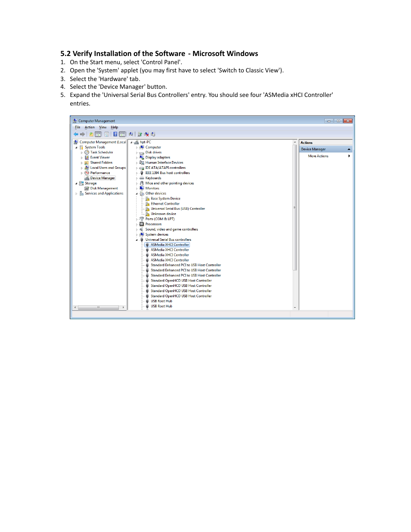Collapse the hpt-PC root node
Viewport: 411px width, 532px height.
coord(131,142)
